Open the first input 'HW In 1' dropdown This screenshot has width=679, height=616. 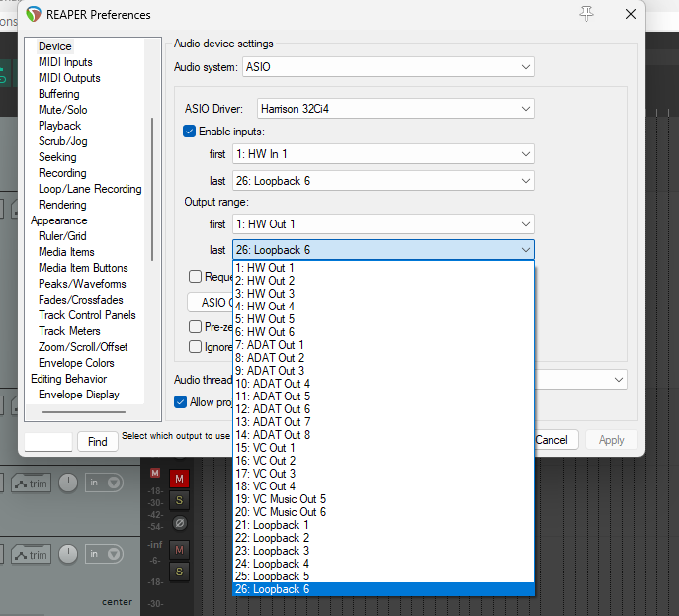coord(383,154)
